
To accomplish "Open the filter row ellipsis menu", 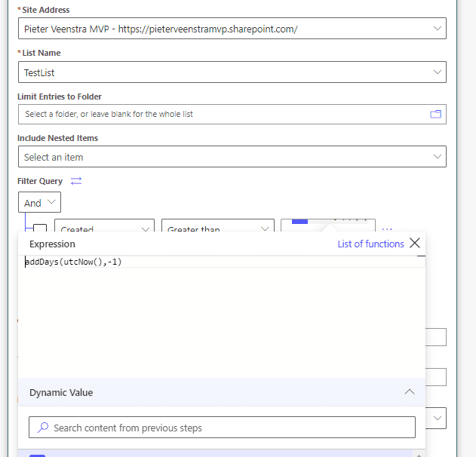I will pos(387,228).
